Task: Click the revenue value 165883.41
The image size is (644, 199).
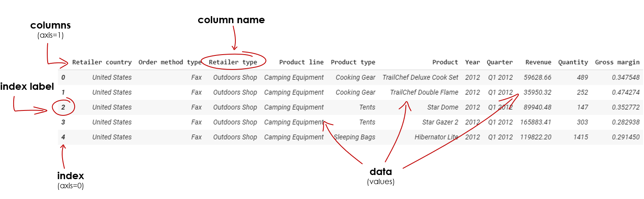Action: [x=535, y=122]
